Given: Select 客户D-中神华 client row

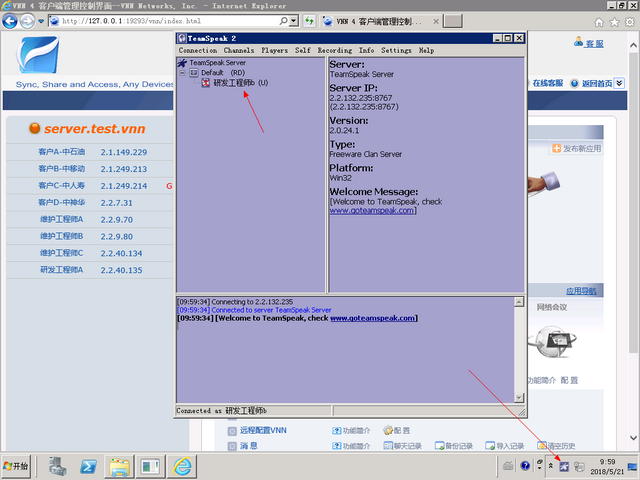Looking at the screenshot, I should click(x=90, y=202).
